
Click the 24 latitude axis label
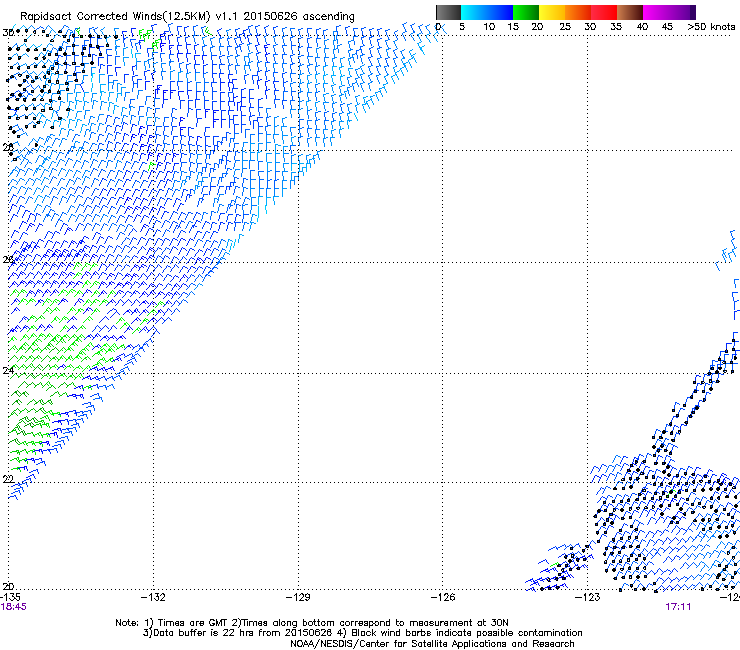(8, 370)
